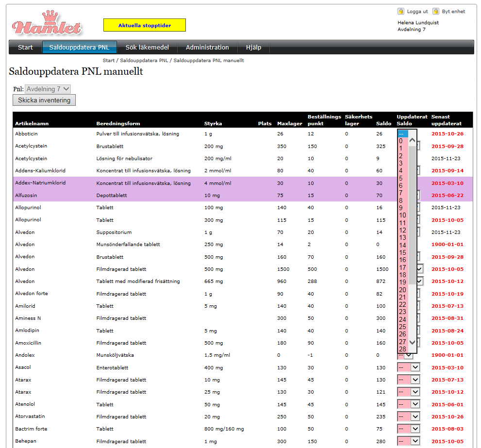Click Lösning för nebulisator text
481x448 pixels.
tap(124, 158)
